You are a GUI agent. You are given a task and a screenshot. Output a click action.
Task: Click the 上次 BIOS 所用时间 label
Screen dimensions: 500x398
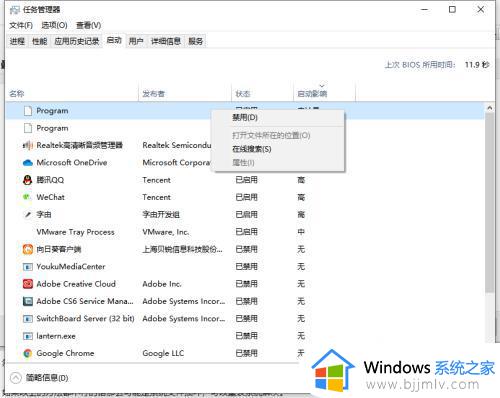coord(420,65)
